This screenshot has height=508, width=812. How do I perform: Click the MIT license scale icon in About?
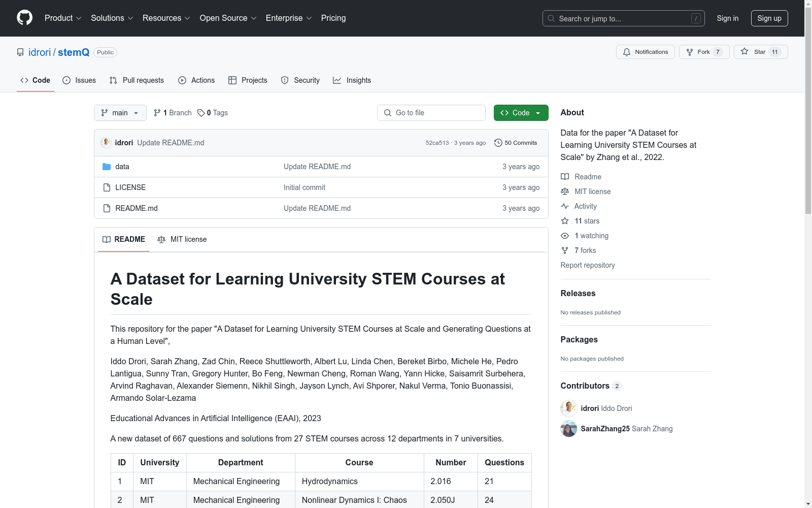coord(565,192)
